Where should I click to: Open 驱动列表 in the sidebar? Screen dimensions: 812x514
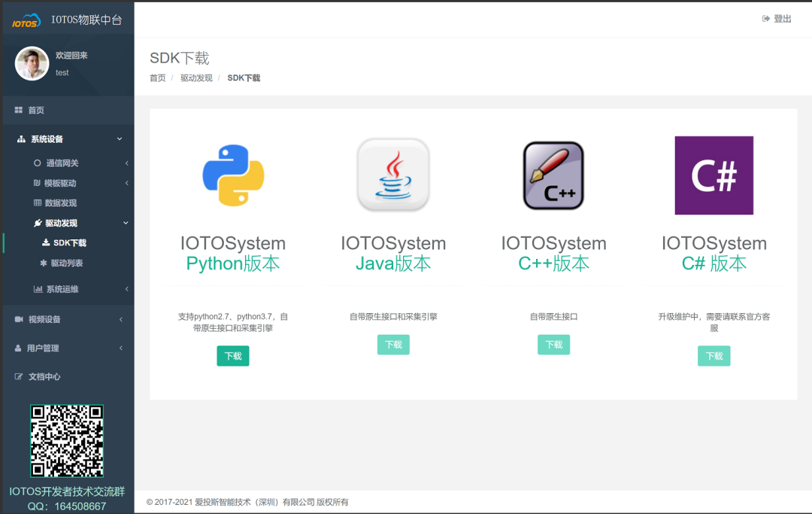tap(68, 263)
